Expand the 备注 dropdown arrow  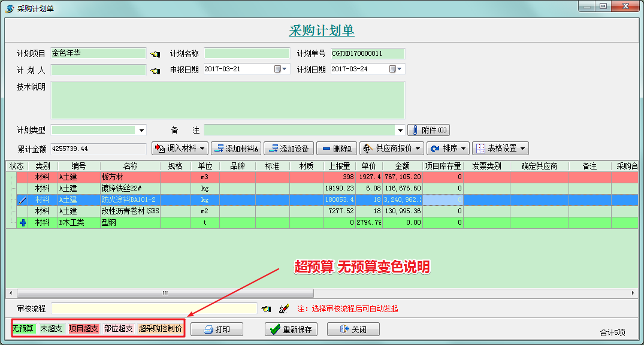pos(401,130)
